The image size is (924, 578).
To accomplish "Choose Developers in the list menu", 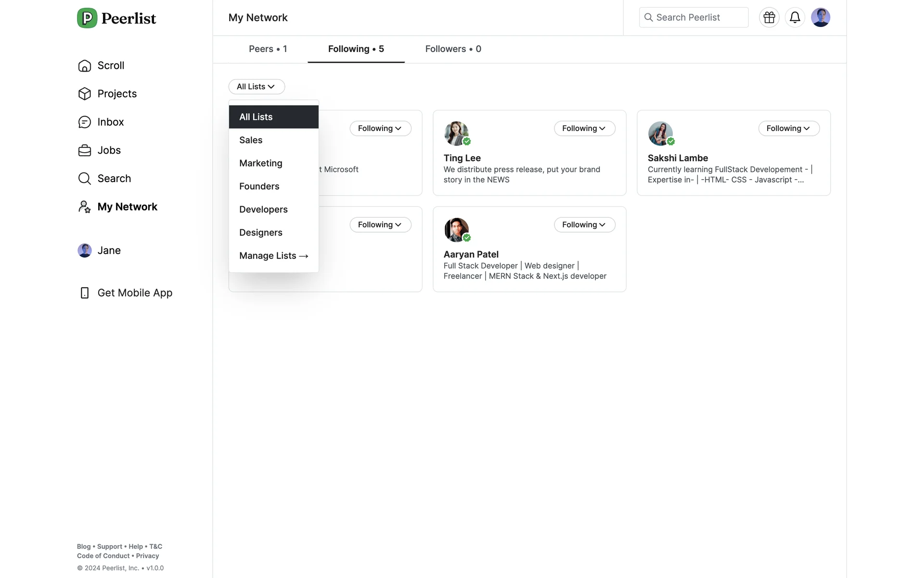I will pos(263,210).
